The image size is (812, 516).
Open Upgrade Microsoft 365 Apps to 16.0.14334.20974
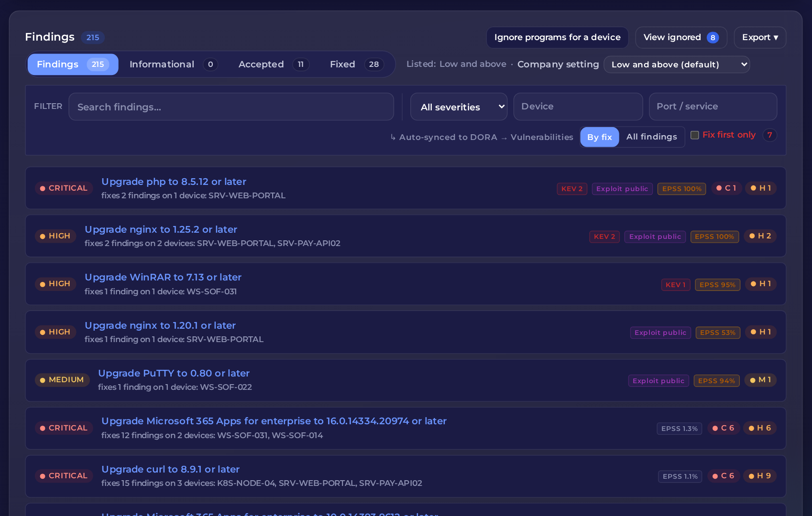coord(274,421)
